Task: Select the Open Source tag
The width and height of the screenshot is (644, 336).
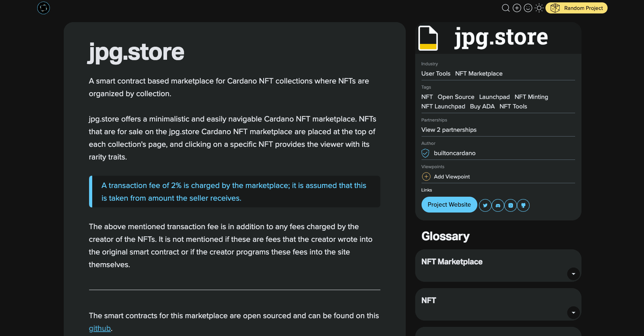Action: 456,97
